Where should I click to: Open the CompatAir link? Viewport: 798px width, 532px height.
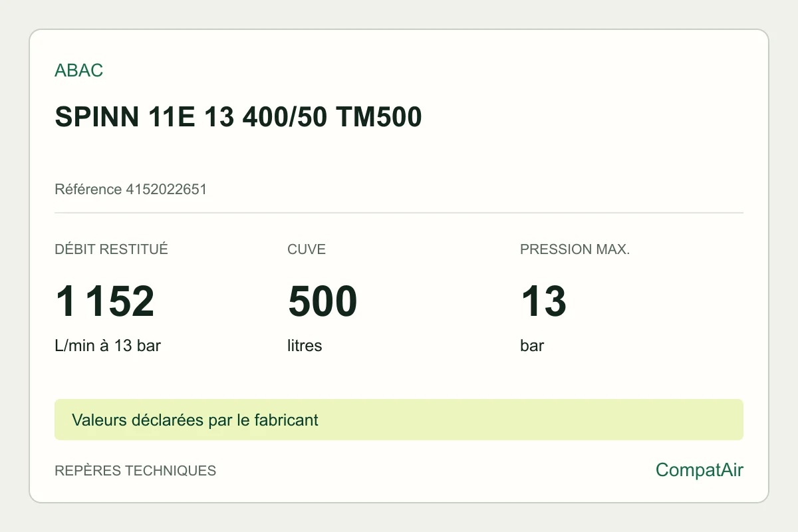tap(700, 470)
